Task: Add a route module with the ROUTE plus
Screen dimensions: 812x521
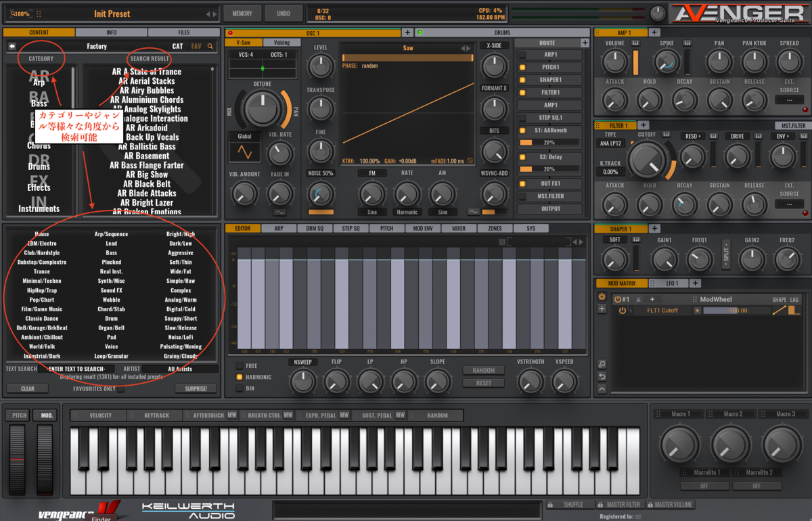Action: pos(585,43)
